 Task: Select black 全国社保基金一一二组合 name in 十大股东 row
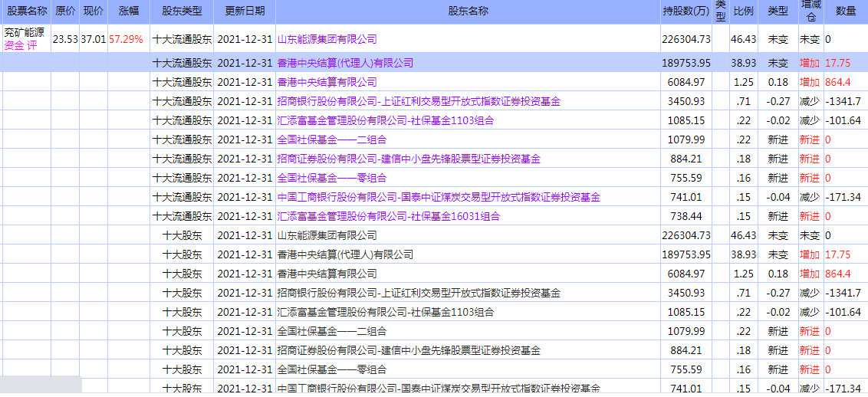click(x=331, y=332)
